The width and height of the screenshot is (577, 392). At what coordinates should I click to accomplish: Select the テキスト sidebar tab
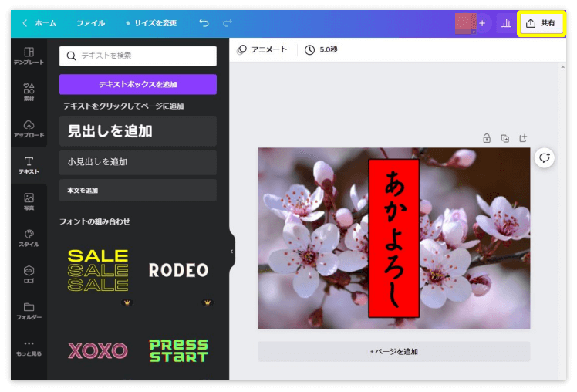[29, 165]
